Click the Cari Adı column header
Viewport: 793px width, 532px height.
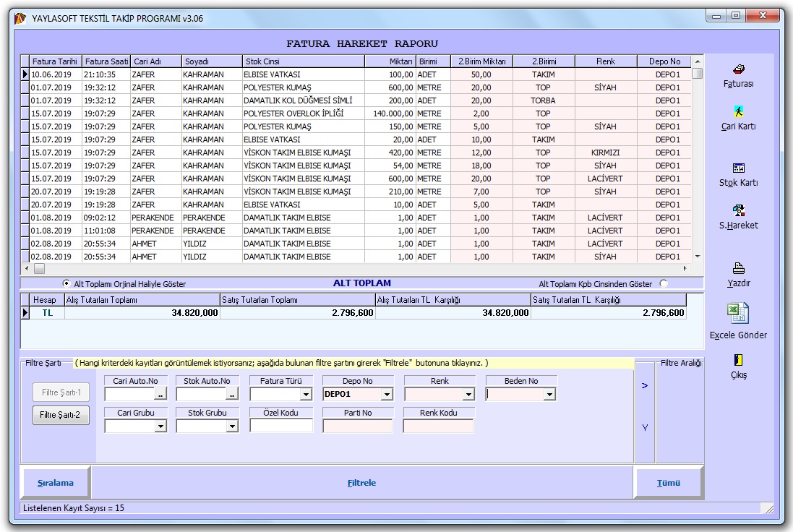tap(155, 61)
